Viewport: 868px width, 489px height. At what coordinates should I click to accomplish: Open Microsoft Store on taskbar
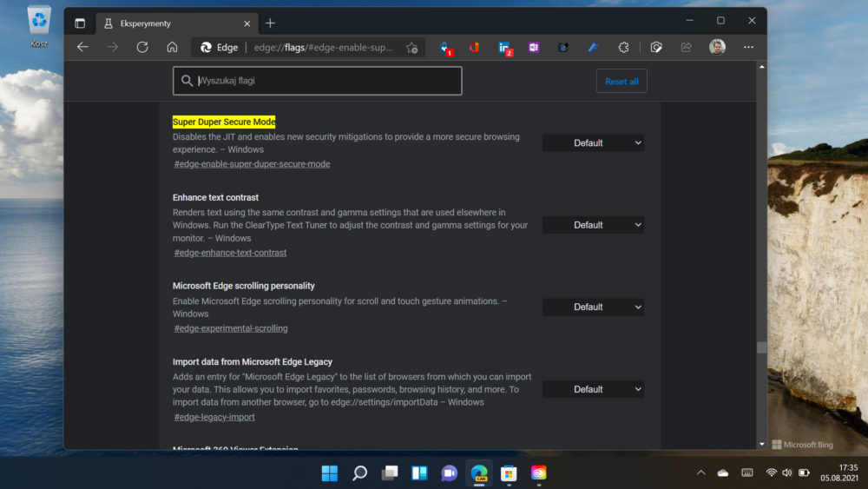509,473
